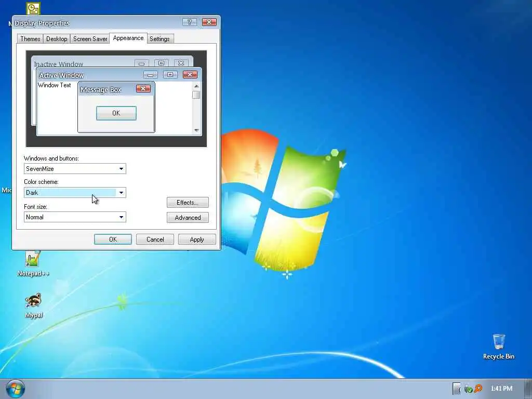Click the Show desktop strip
Viewport: 532px width, 399px height.
[528, 389]
